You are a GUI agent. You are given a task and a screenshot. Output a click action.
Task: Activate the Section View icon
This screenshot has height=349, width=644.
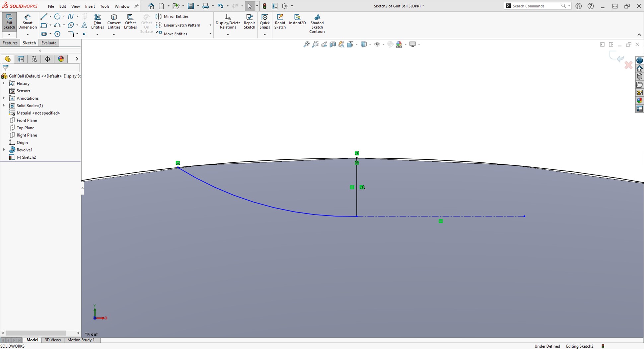click(333, 44)
